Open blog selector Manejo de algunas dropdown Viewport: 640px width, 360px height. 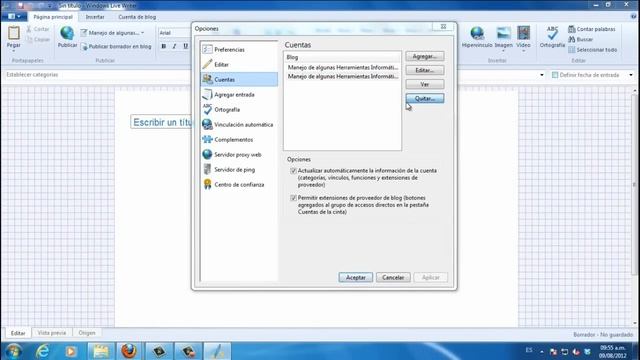(x=113, y=33)
